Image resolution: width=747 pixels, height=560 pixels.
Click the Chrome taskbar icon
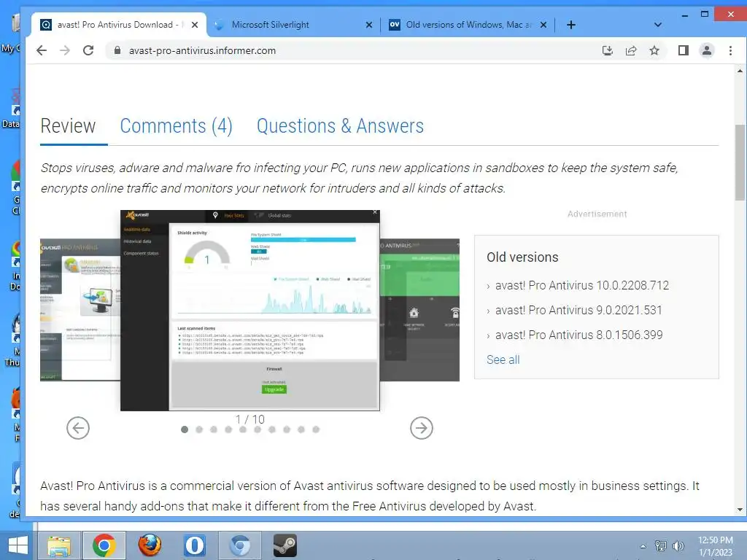tap(104, 545)
